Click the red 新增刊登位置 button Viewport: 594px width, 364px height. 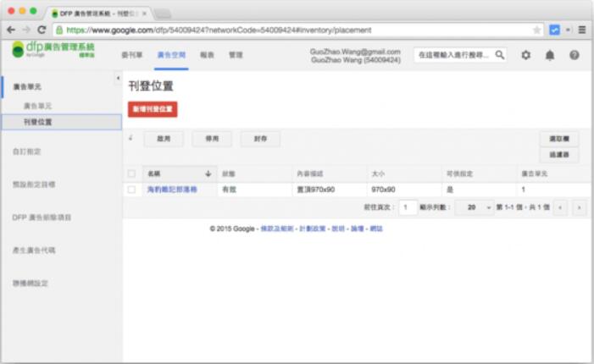coord(153,109)
